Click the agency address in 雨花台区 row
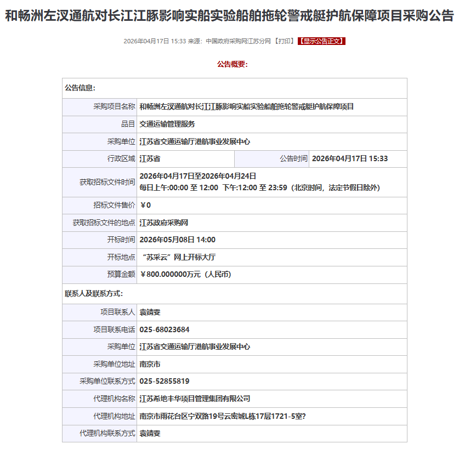 pyautogui.click(x=223, y=416)
